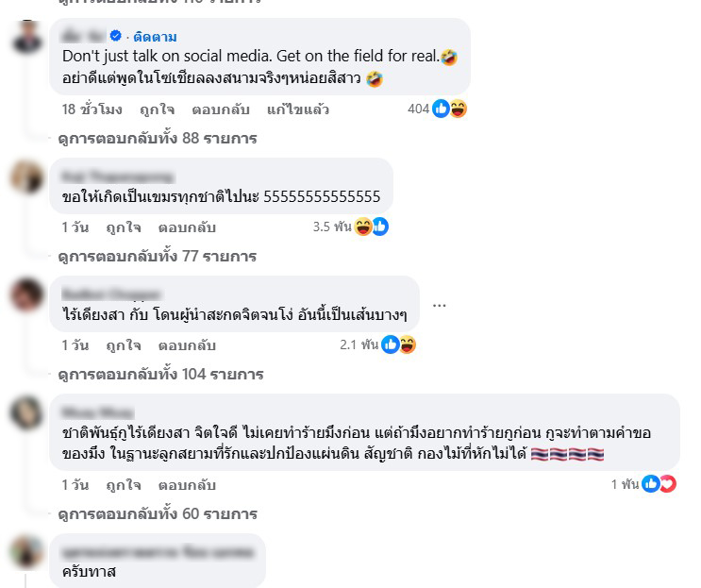Like the English social media comment
Image resolution: width=701 pixels, height=588 pixels.
tap(157, 109)
